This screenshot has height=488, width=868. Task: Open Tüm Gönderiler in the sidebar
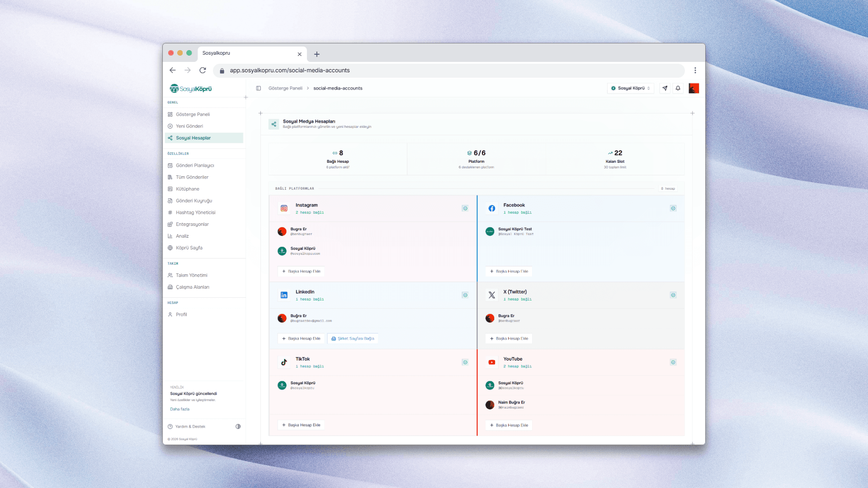click(x=205, y=178)
